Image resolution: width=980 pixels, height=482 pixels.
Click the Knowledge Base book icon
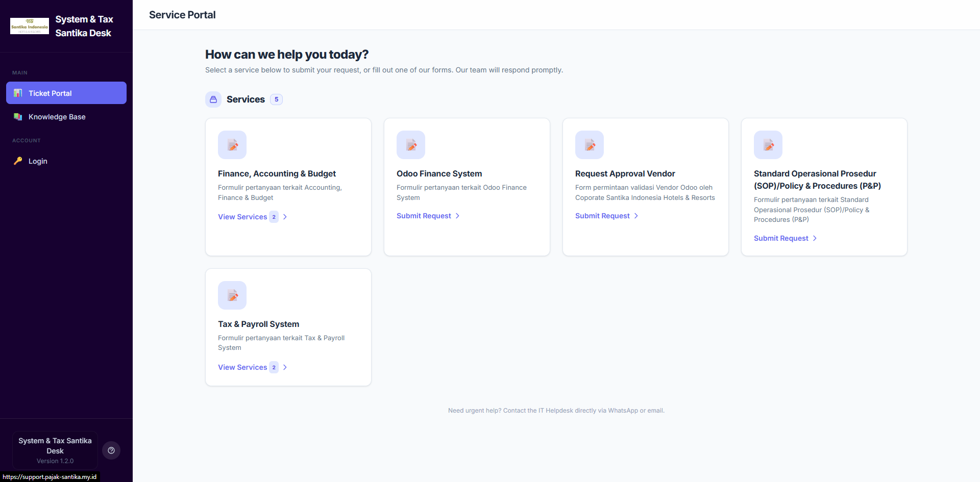[x=18, y=117]
